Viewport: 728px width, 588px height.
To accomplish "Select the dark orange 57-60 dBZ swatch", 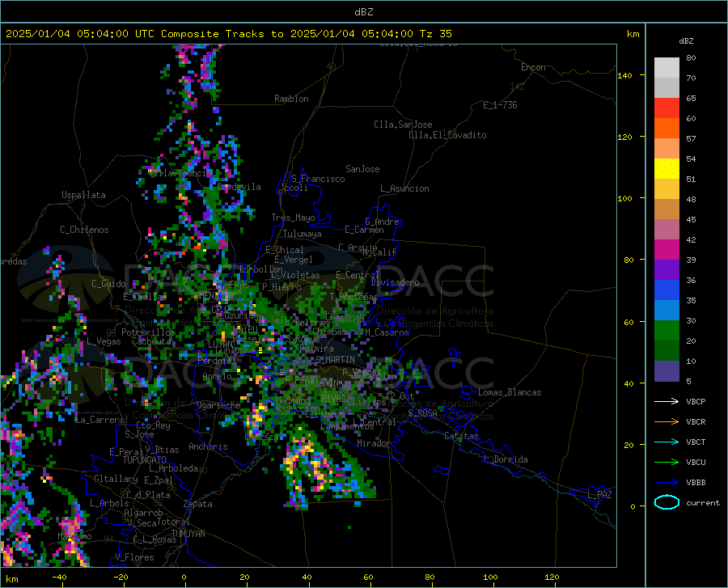I will 667,129.
